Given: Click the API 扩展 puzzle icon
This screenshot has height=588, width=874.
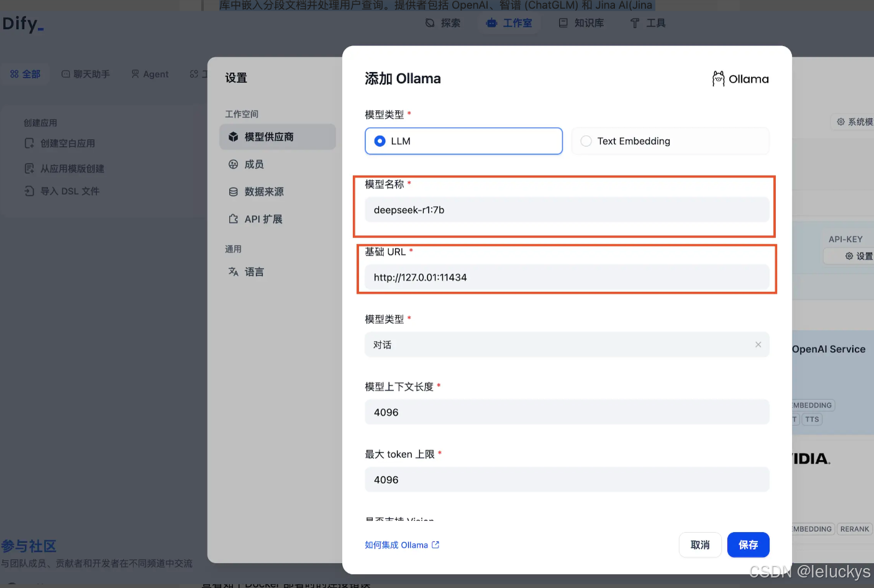Looking at the screenshot, I should click(x=234, y=219).
